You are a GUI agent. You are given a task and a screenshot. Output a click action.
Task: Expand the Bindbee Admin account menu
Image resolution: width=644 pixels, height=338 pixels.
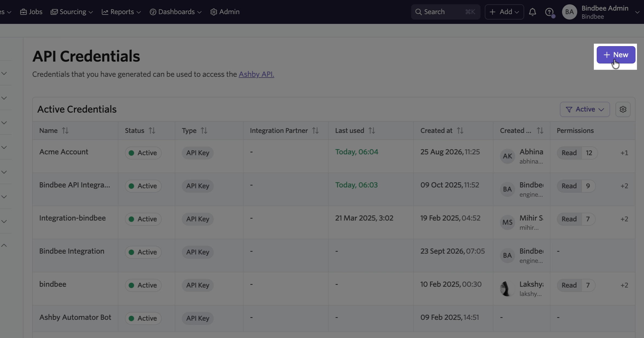click(637, 12)
